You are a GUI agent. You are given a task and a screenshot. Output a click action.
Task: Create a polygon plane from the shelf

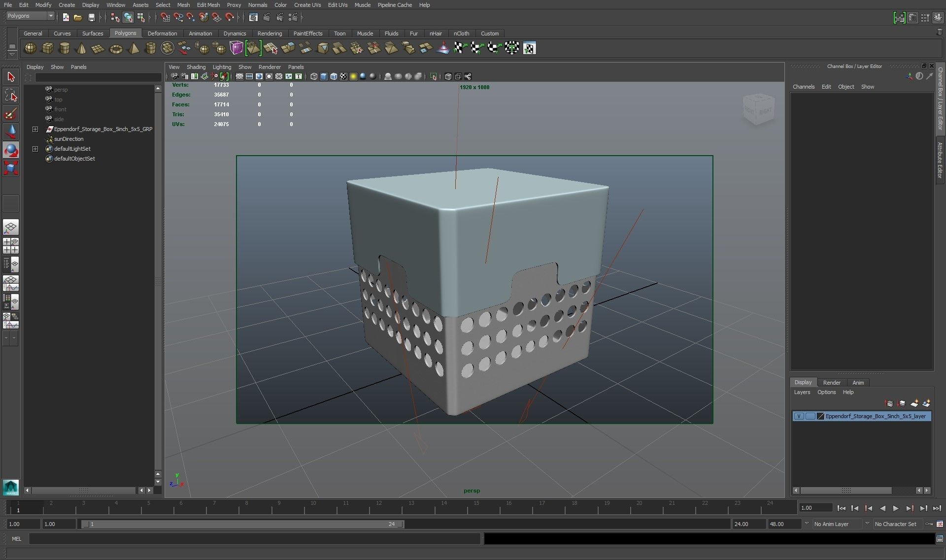point(99,48)
